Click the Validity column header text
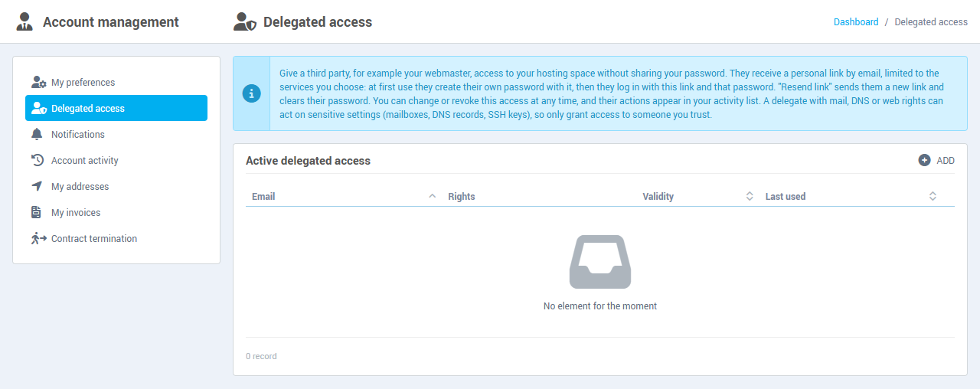 tap(658, 197)
